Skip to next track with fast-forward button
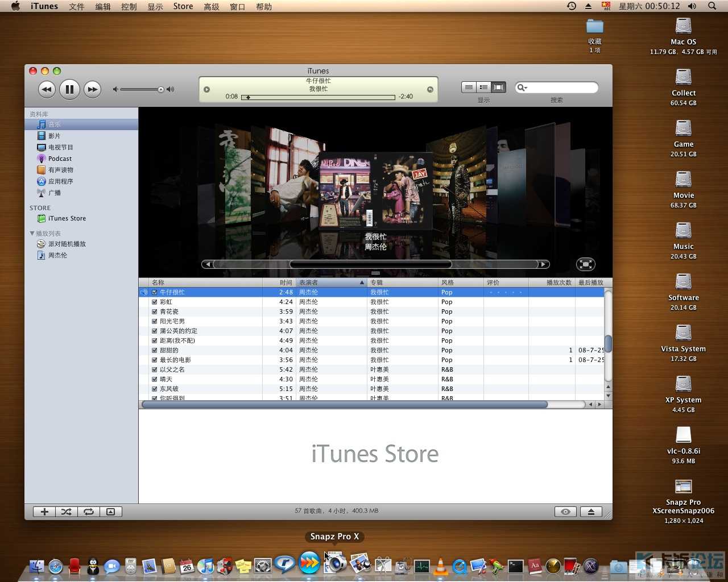Image resolution: width=728 pixels, height=582 pixels. pyautogui.click(x=92, y=89)
